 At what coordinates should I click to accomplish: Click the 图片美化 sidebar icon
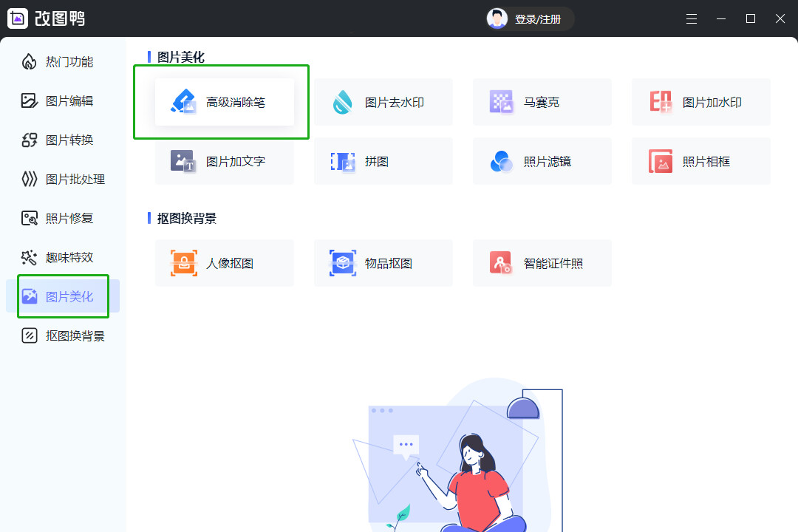click(x=30, y=296)
